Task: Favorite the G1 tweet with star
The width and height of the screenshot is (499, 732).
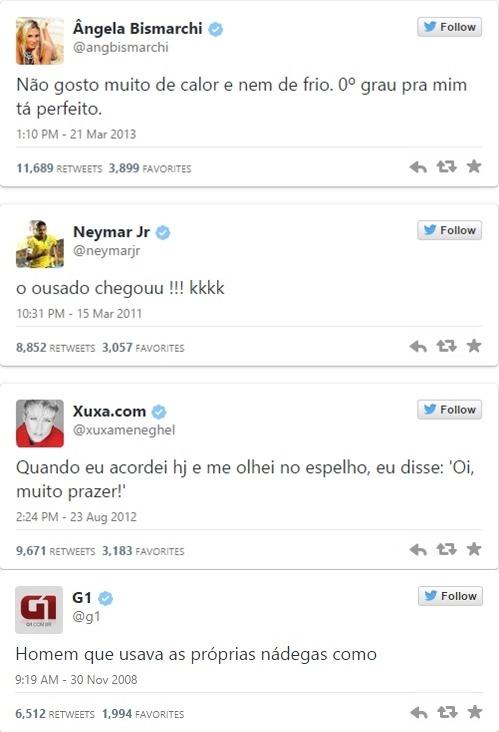Action: [x=475, y=712]
